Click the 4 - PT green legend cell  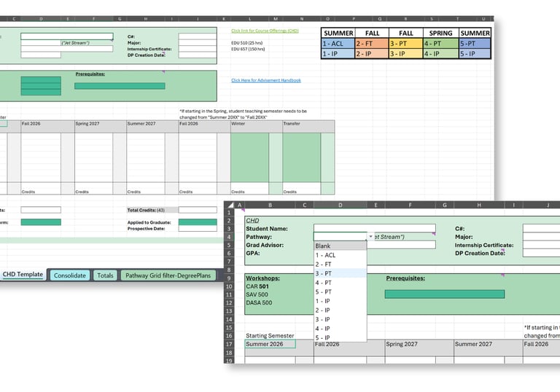tap(440, 44)
